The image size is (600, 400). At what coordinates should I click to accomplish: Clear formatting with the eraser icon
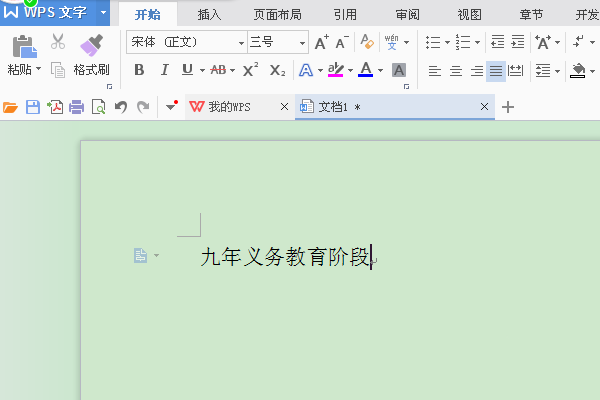coord(367,41)
